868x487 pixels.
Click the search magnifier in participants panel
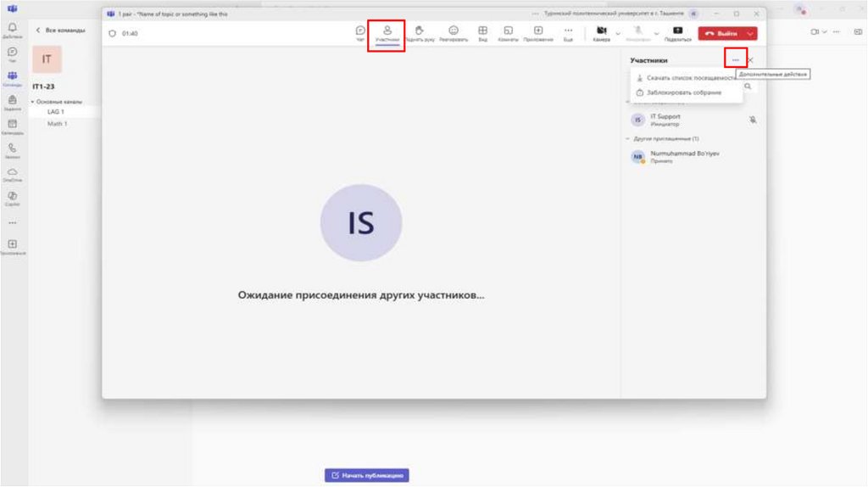(x=748, y=87)
